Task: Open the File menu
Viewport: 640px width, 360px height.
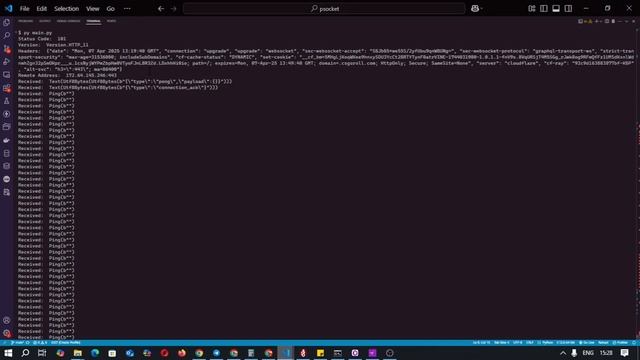Action: (x=24, y=9)
